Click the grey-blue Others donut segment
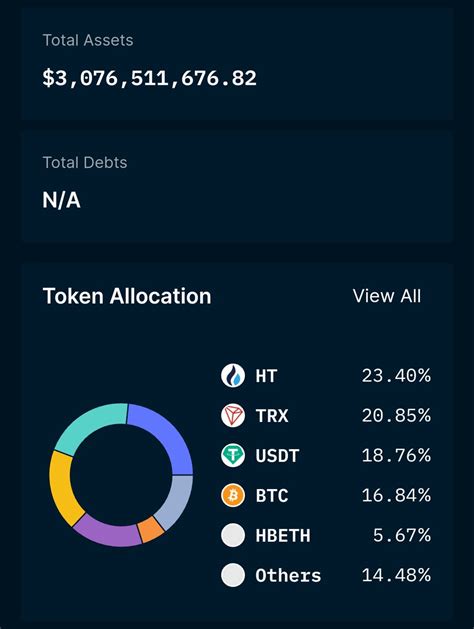 pyautogui.click(x=178, y=501)
